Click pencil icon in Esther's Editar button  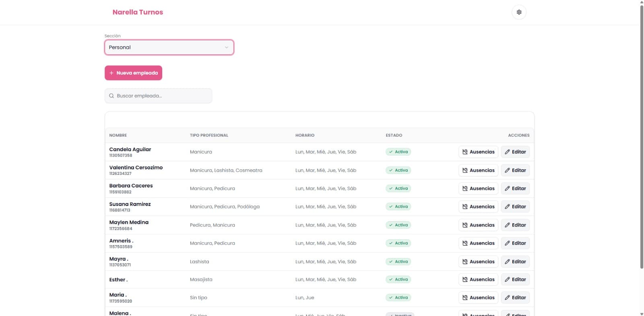pyautogui.click(x=507, y=280)
